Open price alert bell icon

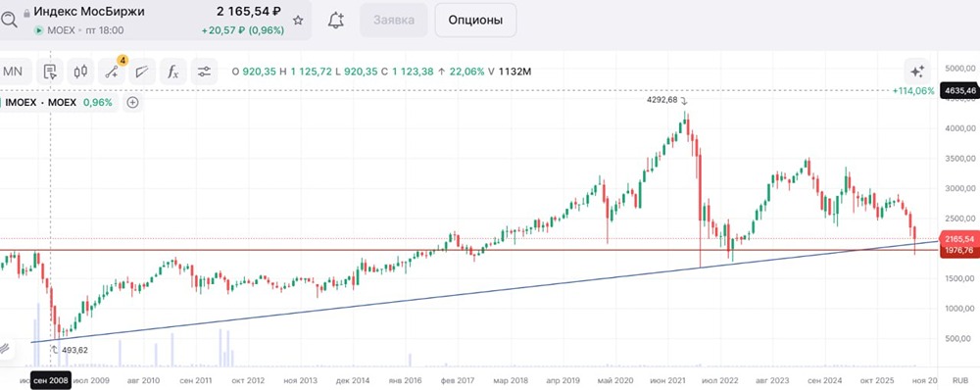coord(335,20)
